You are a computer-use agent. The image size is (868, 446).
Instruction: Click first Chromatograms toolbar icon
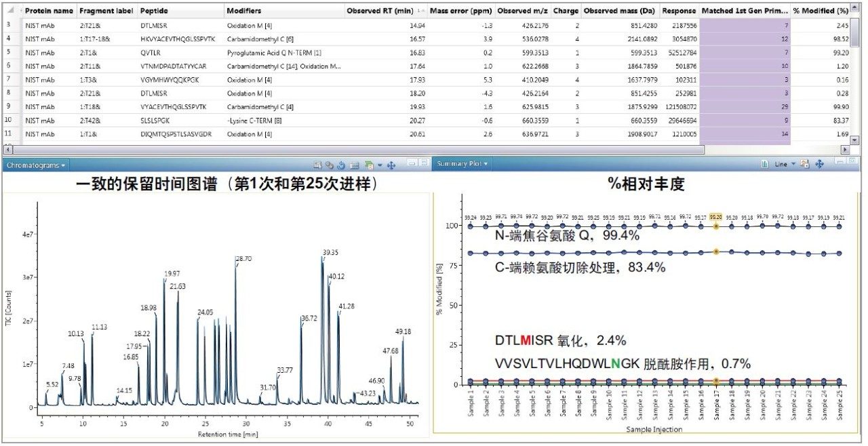317,165
